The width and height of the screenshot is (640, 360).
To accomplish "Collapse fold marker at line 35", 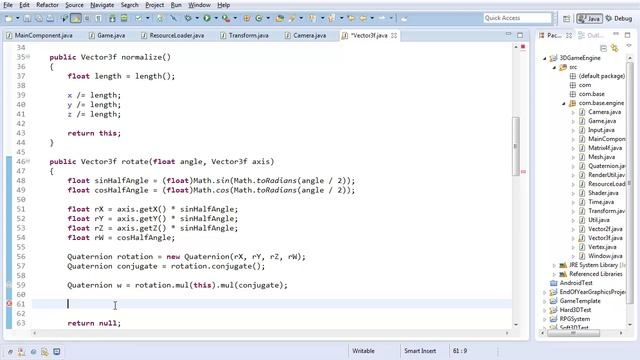I will tap(28, 57).
